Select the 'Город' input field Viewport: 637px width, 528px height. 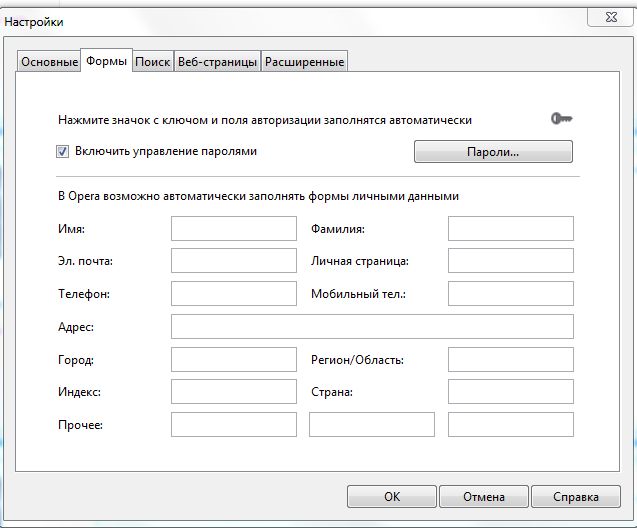234,360
